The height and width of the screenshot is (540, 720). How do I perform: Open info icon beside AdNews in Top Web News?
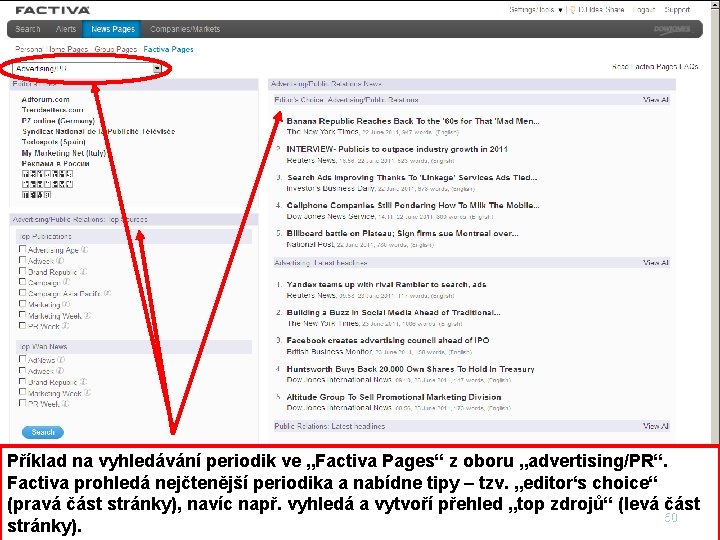pos(61,360)
